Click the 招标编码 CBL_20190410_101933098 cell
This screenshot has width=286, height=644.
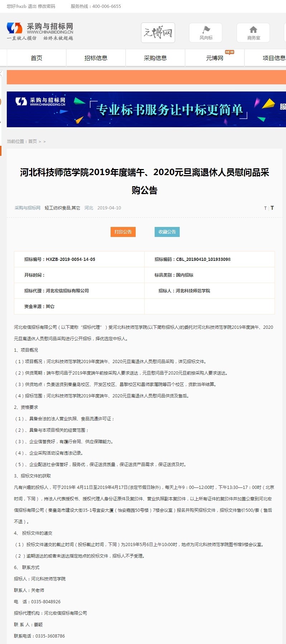pos(209,259)
